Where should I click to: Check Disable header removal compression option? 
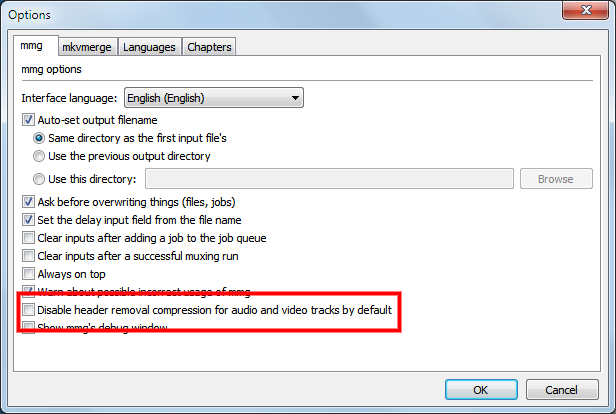[x=28, y=310]
